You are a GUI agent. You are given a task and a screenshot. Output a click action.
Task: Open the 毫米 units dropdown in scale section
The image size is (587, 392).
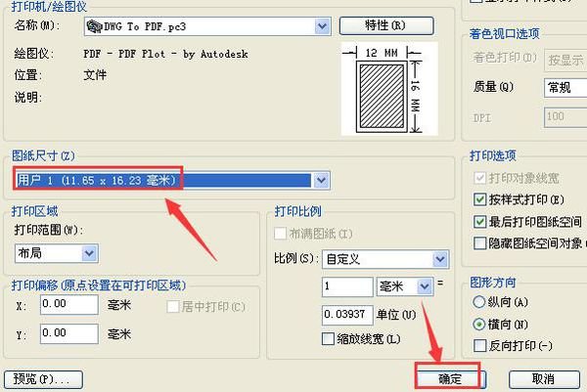click(405, 286)
